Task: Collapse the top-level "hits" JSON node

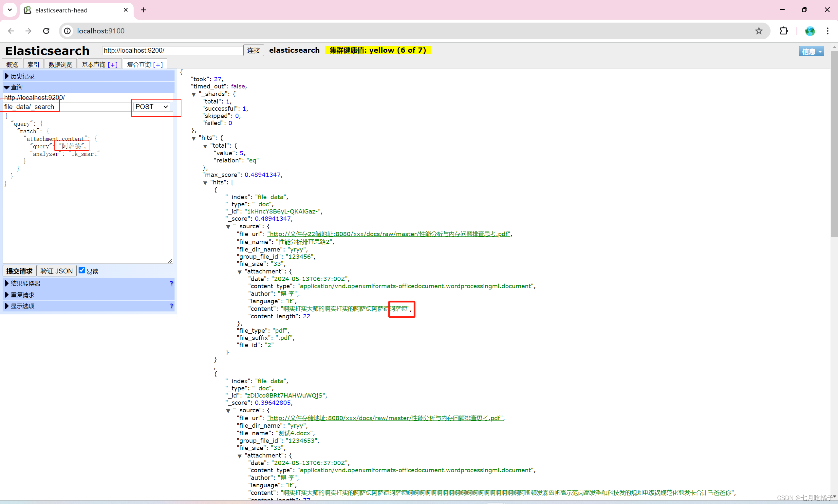Action: pos(194,138)
